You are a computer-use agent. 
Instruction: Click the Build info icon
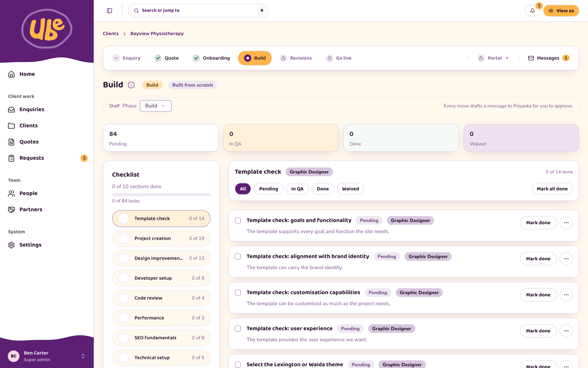pyautogui.click(x=131, y=85)
